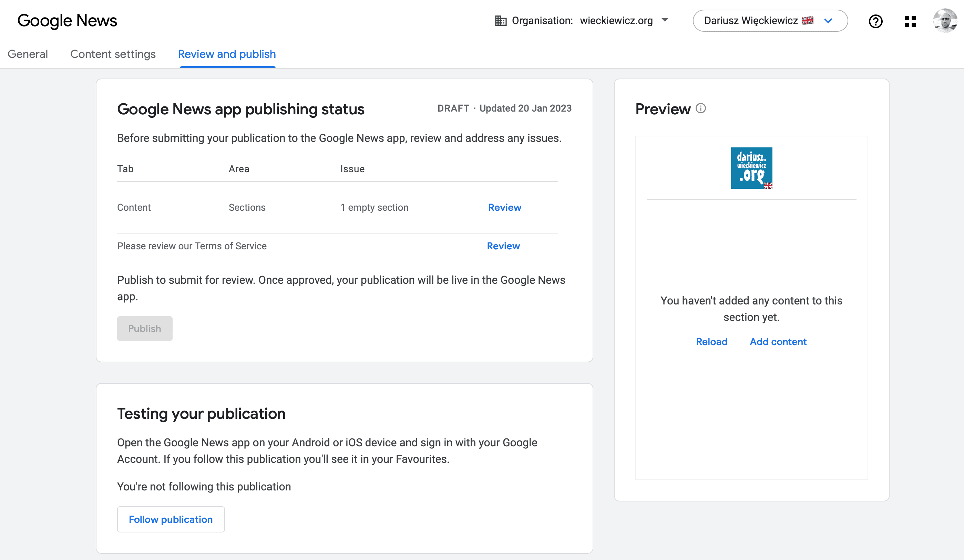964x560 pixels.
Task: Switch to the Content settings tab
Action: (x=113, y=54)
